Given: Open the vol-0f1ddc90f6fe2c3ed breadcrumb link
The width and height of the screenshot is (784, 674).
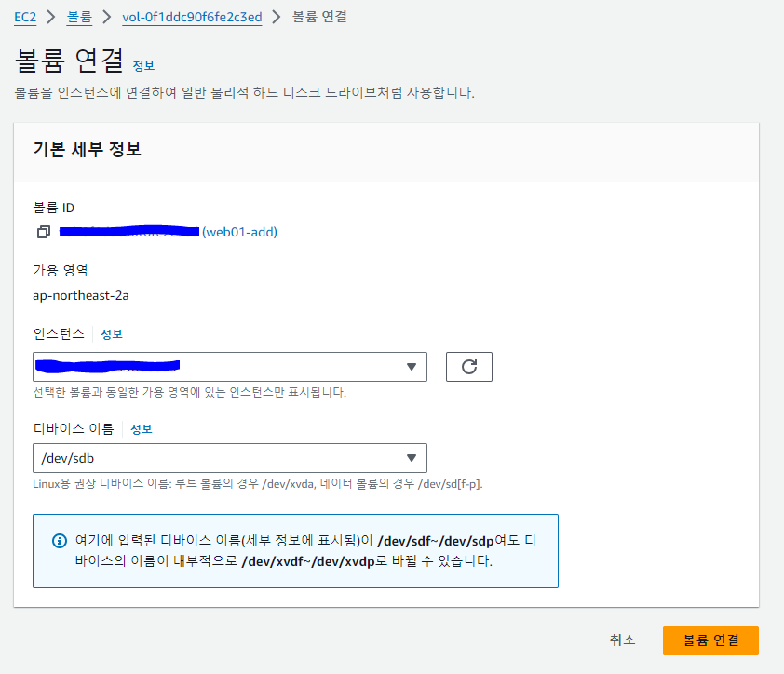Looking at the screenshot, I should point(193,16).
